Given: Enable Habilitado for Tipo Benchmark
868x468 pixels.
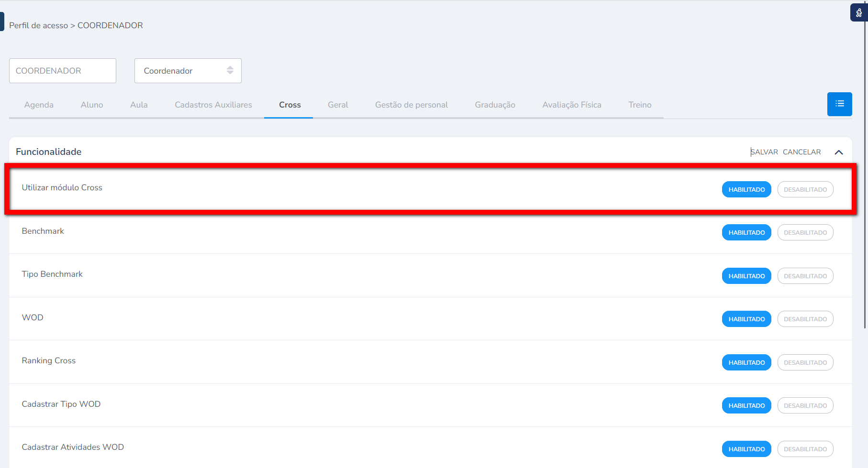Looking at the screenshot, I should click(746, 276).
